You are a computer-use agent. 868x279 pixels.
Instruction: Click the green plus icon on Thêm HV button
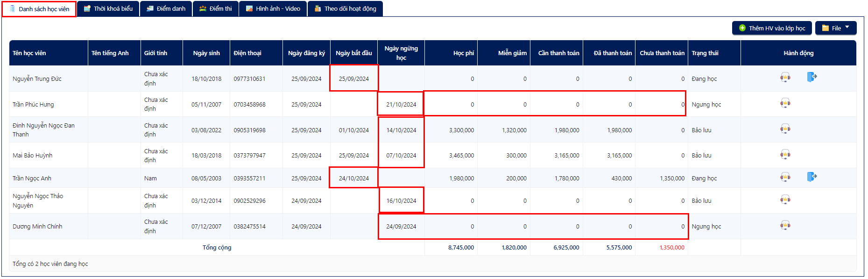(742, 28)
